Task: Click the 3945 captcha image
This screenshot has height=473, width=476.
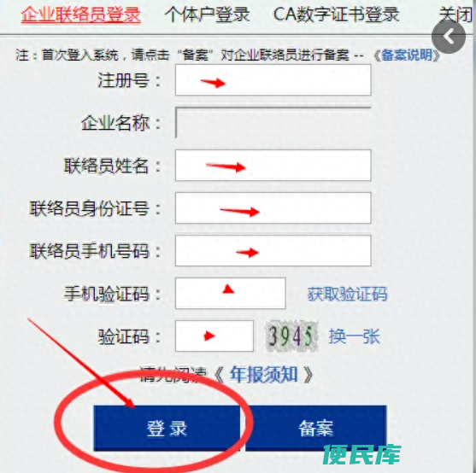Action: click(291, 336)
